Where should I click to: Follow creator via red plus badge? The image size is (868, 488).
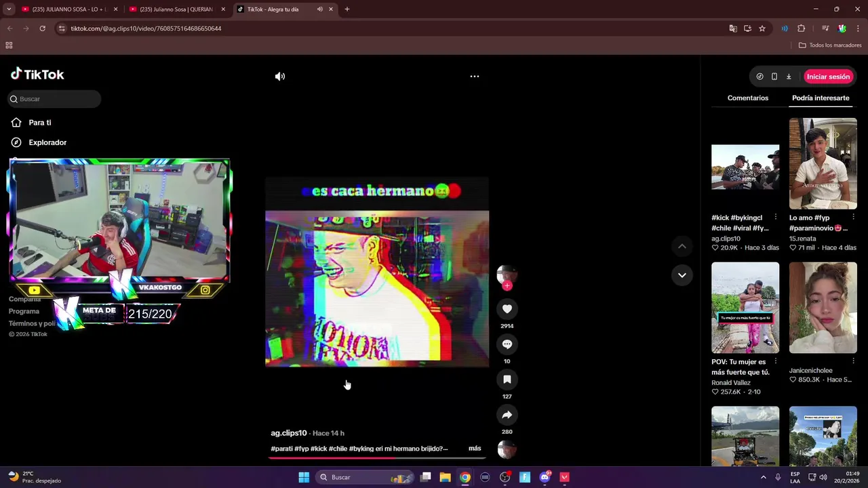coord(507,285)
